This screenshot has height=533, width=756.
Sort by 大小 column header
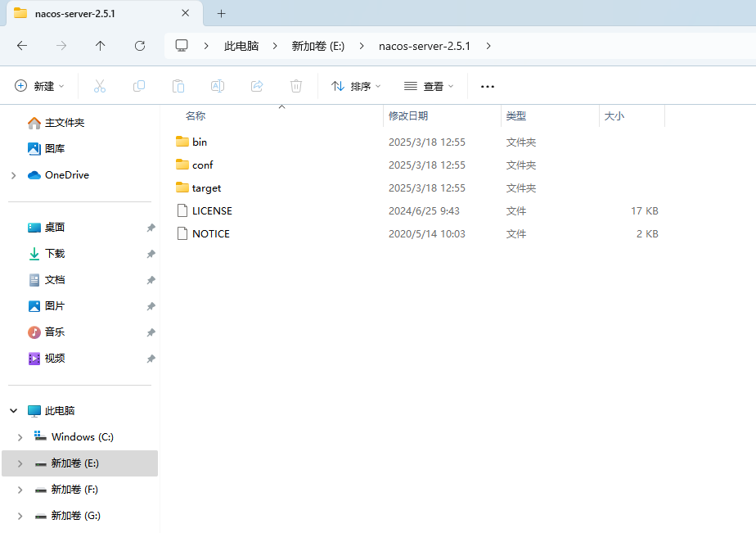[x=614, y=115]
